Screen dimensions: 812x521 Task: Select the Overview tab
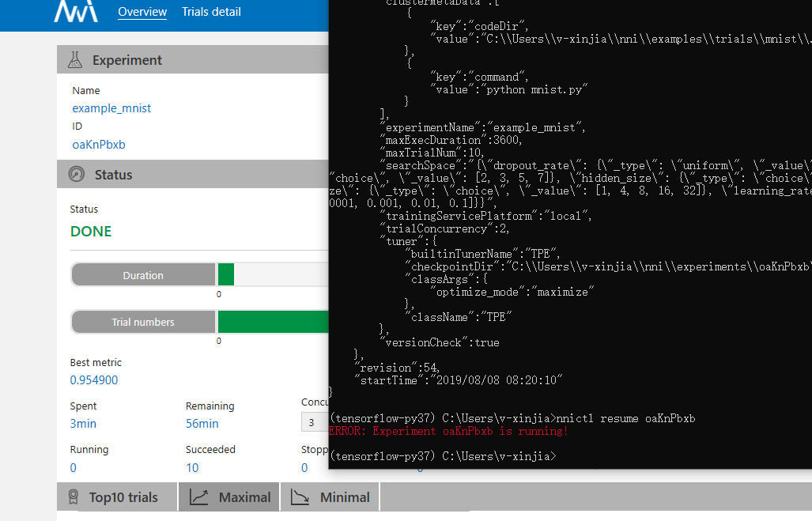click(x=142, y=12)
